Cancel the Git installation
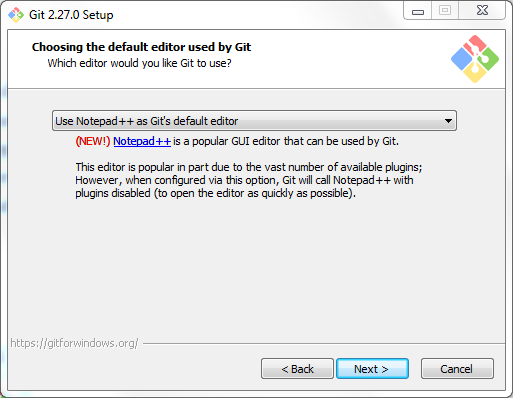The width and height of the screenshot is (513, 398). (457, 369)
